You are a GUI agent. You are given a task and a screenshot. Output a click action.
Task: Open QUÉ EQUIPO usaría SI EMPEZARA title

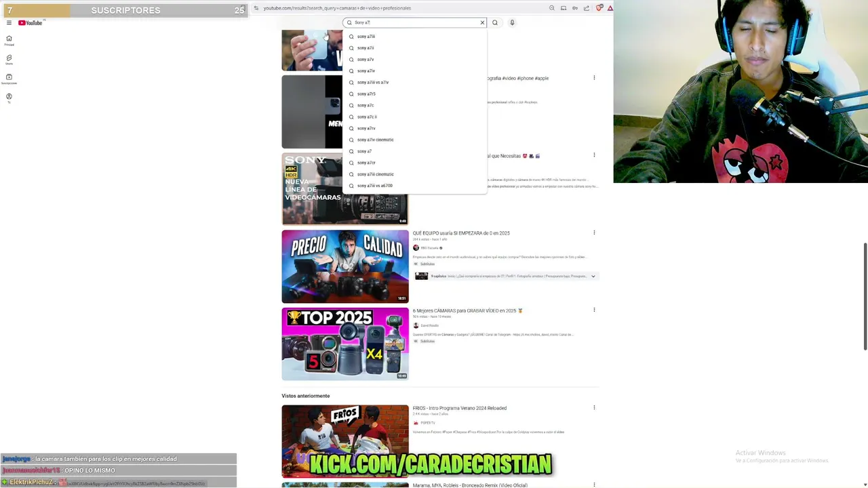[461, 233]
